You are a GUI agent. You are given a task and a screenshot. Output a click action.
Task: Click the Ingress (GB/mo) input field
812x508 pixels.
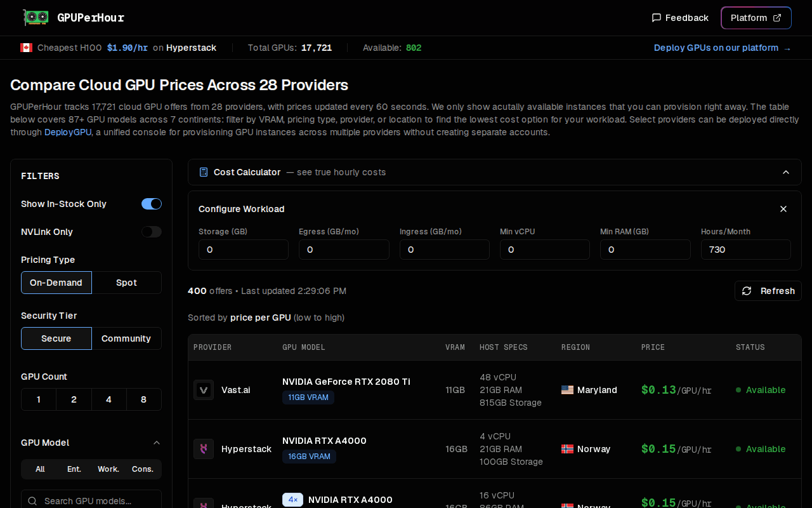(445, 250)
